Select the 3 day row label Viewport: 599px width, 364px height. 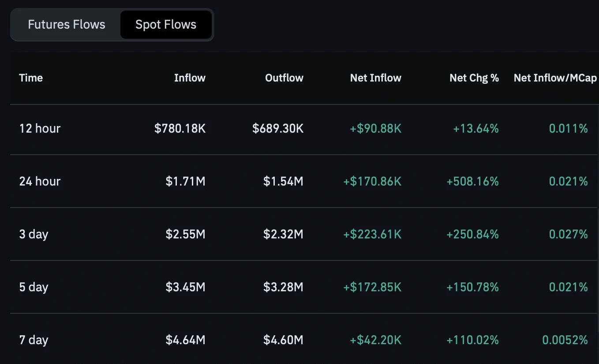tap(34, 234)
